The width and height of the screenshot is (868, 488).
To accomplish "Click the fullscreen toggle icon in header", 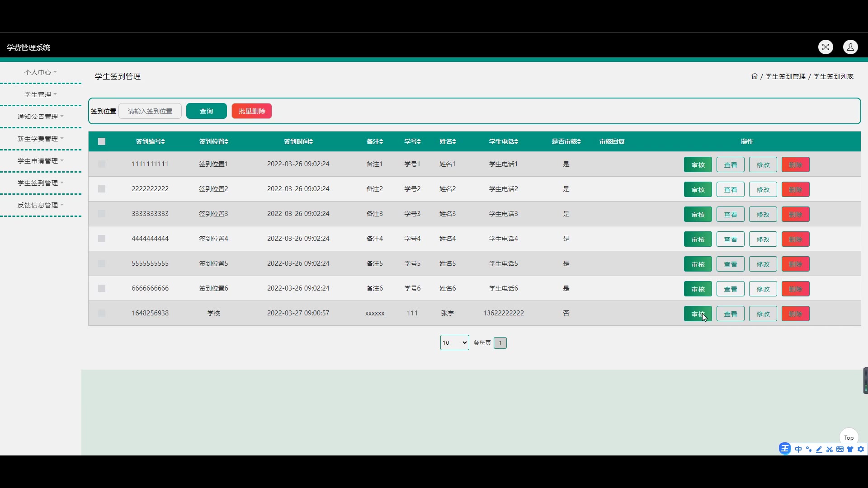I will [826, 47].
